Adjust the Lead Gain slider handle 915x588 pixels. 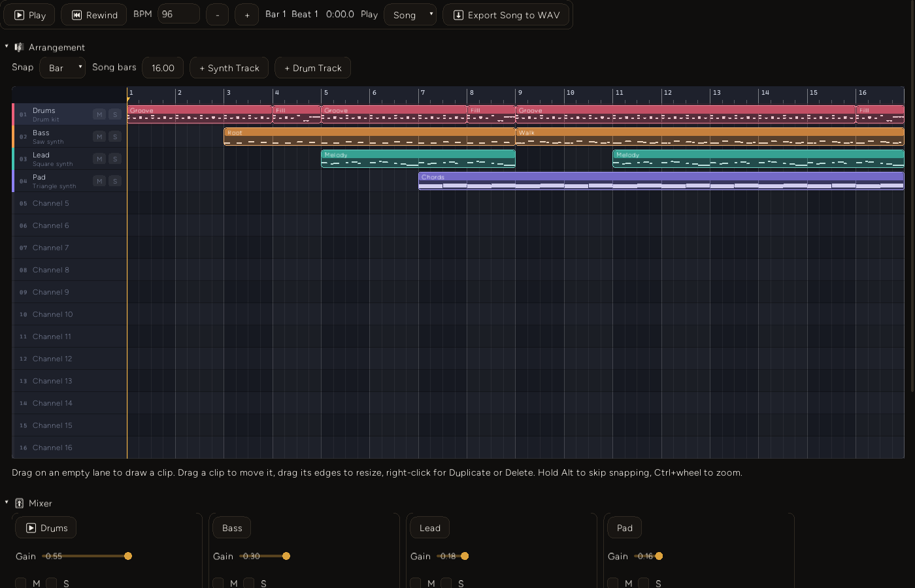coord(465,556)
